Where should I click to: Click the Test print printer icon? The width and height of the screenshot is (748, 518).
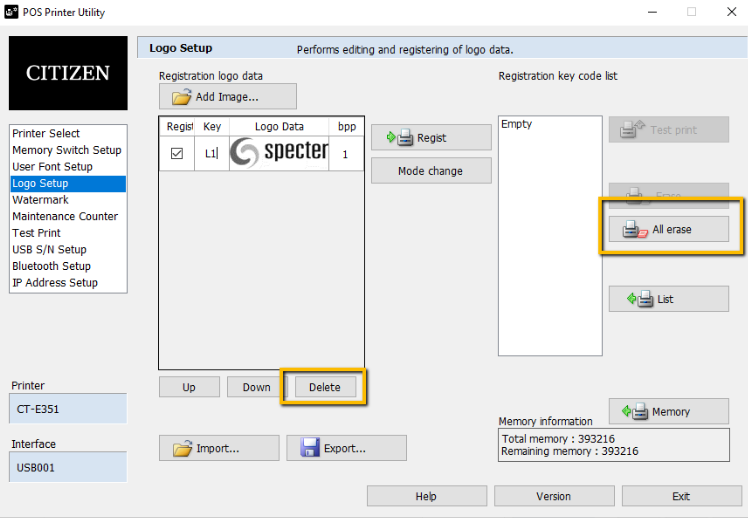point(632,130)
